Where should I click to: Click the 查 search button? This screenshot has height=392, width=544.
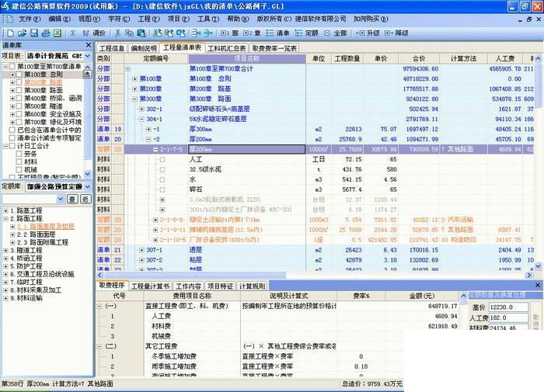click(72, 199)
